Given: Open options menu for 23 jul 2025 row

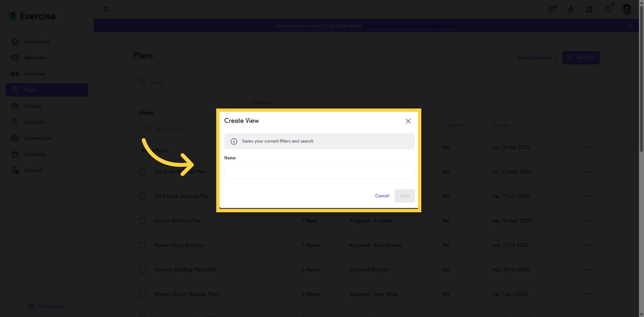Looking at the screenshot, I should [x=587, y=245].
